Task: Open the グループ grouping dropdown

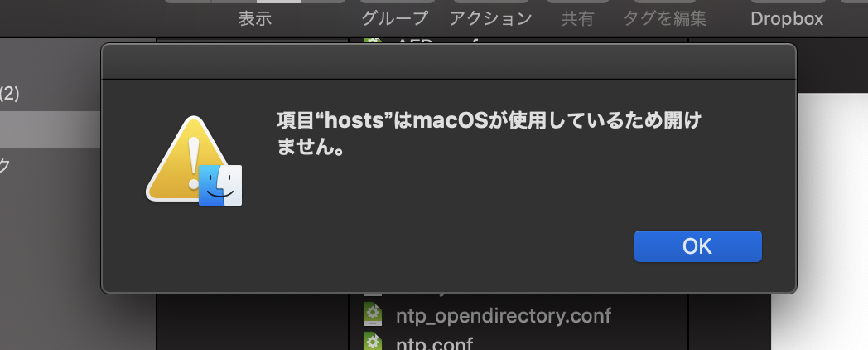Action: pyautogui.click(x=395, y=18)
